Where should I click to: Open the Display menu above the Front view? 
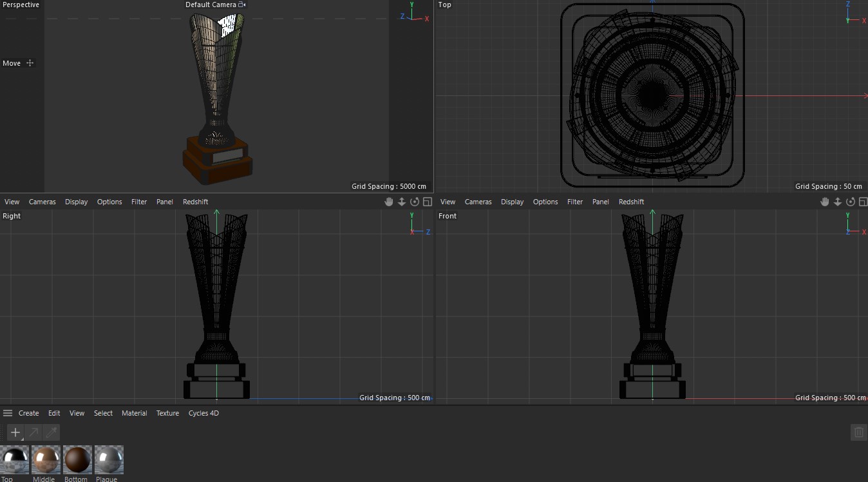(512, 202)
